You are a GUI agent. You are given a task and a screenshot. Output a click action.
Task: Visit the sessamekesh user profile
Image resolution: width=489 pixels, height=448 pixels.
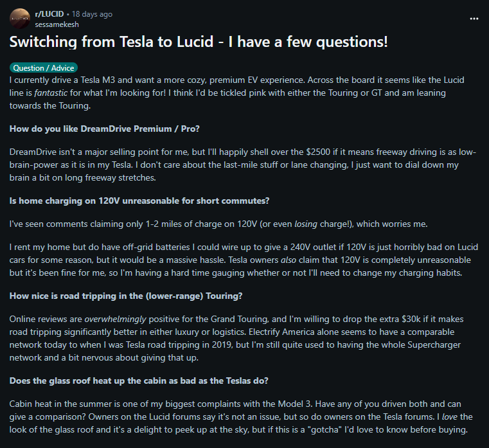55,23
